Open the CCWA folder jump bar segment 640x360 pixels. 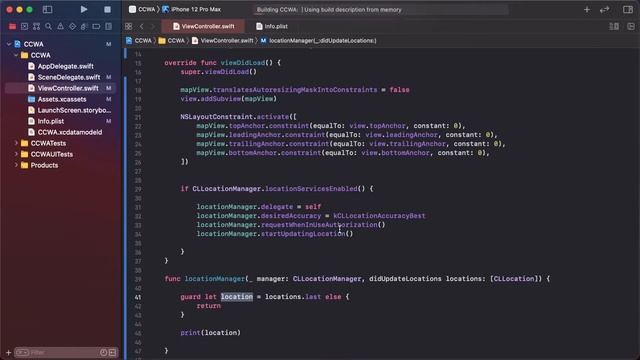coord(172,40)
